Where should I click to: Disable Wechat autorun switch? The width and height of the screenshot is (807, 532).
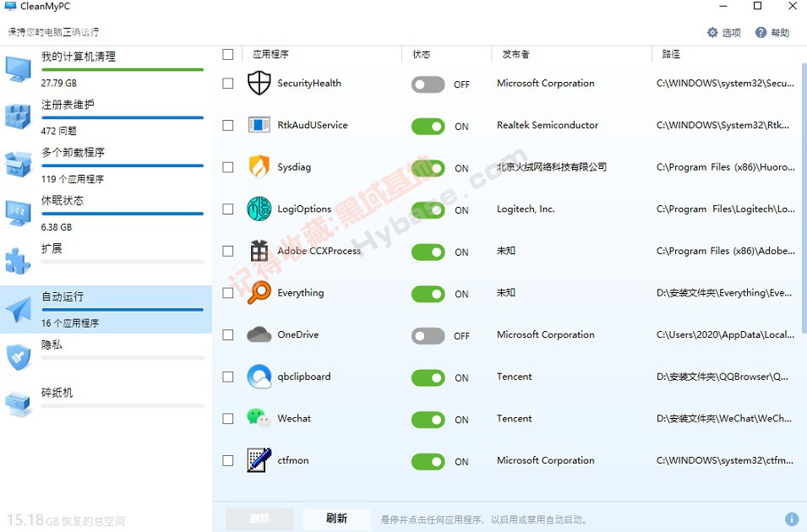coord(428,420)
